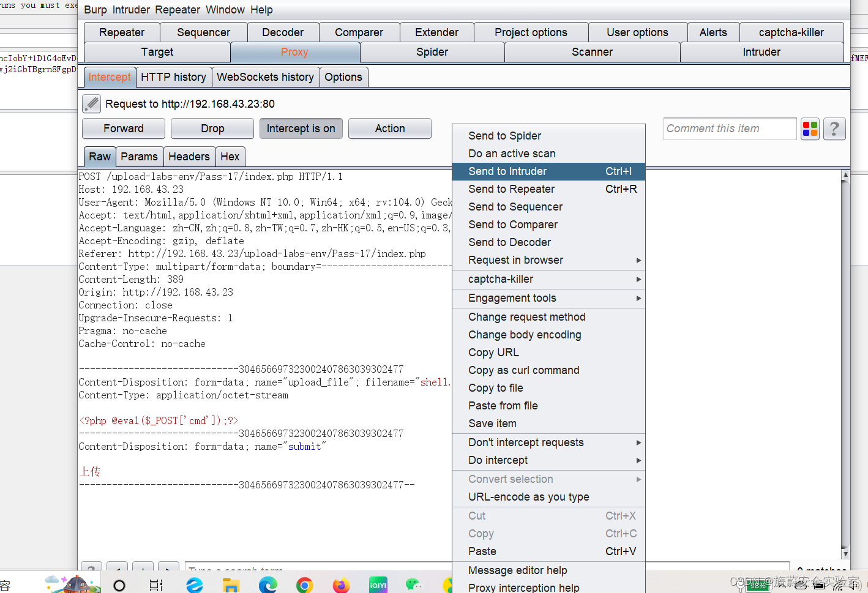Image resolution: width=868 pixels, height=593 pixels.
Task: Switch to the Decoder tab
Action: point(283,32)
